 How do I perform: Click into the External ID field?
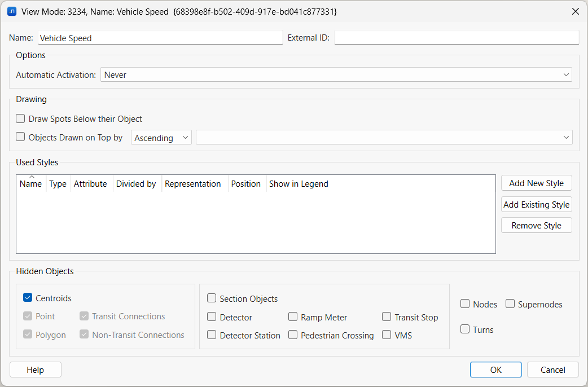click(457, 38)
